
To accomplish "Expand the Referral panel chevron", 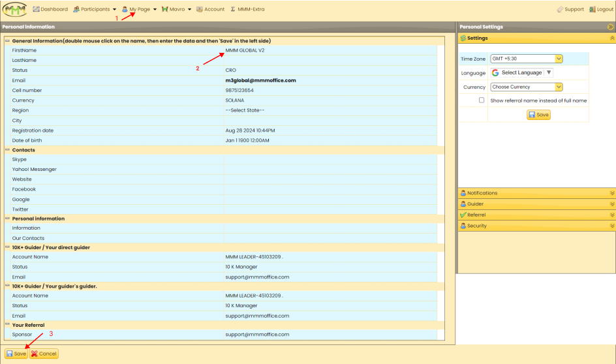I will (611, 215).
